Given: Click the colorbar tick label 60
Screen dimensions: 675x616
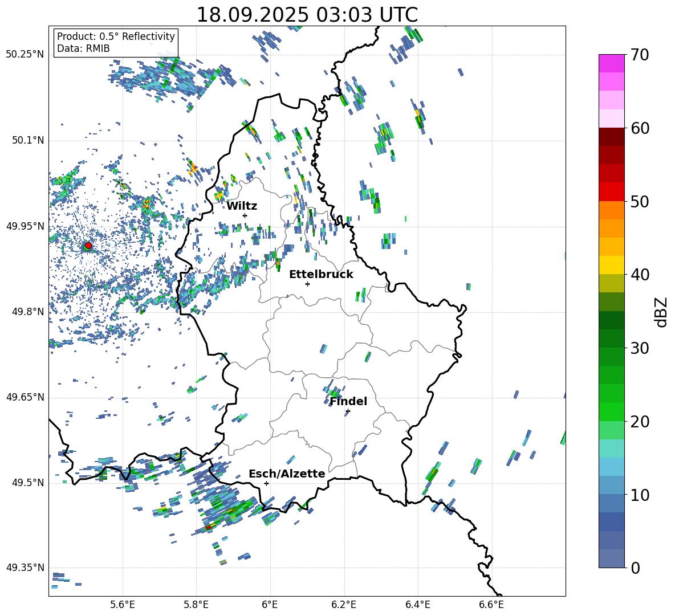Looking at the screenshot, I should click(x=640, y=128).
